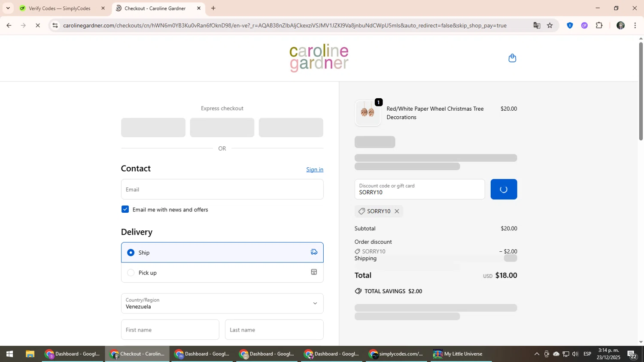This screenshot has width=644, height=362.
Task: Click the network tray icon
Action: pos(566,354)
